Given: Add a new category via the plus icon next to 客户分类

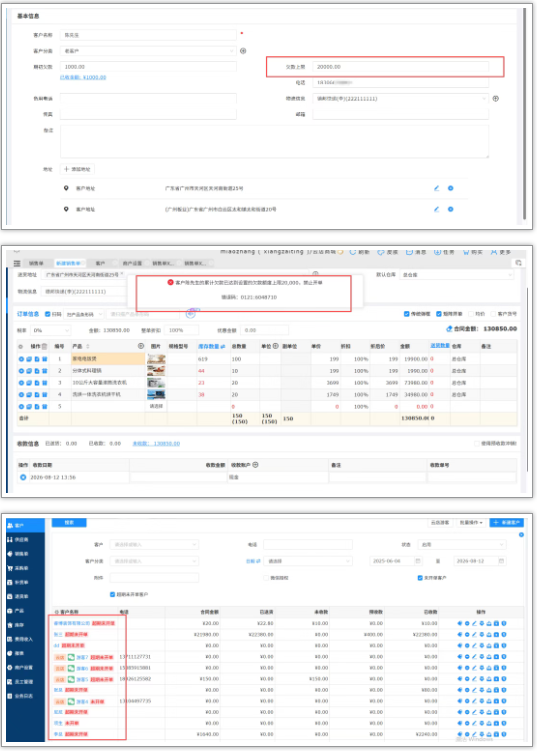Looking at the screenshot, I should [x=243, y=51].
